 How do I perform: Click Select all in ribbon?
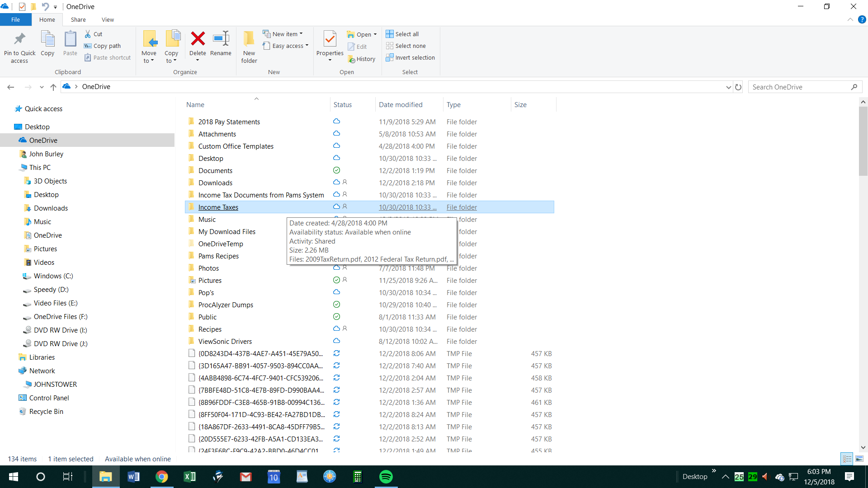(x=402, y=34)
